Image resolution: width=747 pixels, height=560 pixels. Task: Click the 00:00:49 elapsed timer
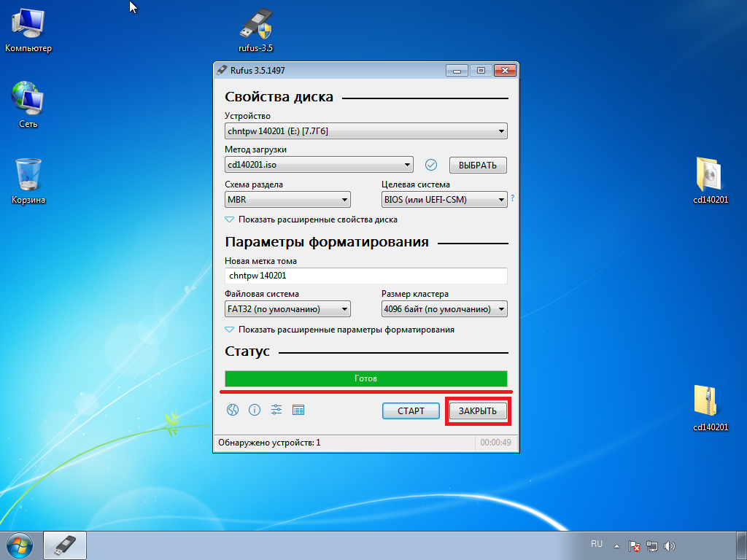pyautogui.click(x=495, y=443)
